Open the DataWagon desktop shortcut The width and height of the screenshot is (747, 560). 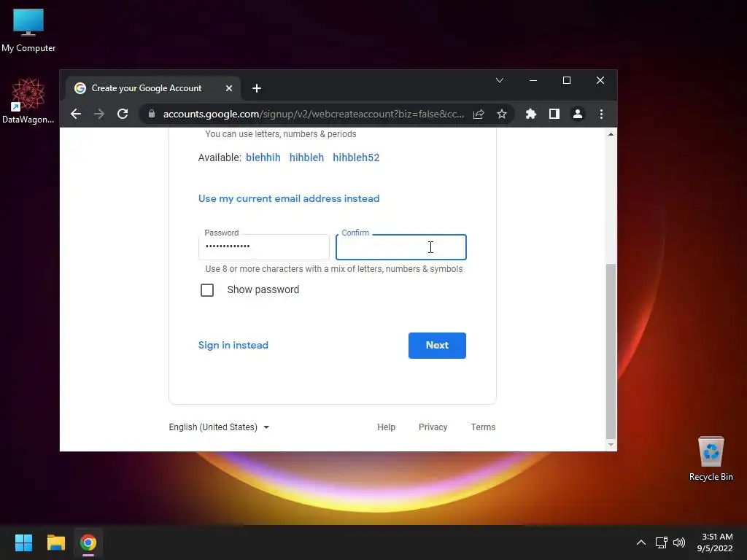(x=28, y=101)
